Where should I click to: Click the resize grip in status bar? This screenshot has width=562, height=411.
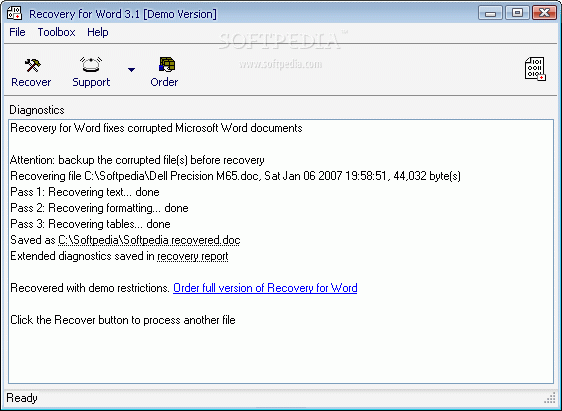[x=550, y=398]
